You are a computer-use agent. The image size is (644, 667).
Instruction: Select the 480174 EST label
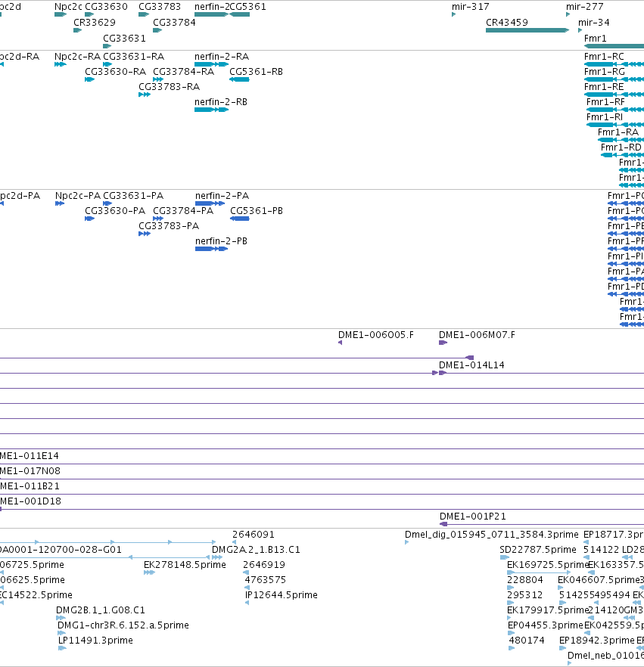(527, 641)
